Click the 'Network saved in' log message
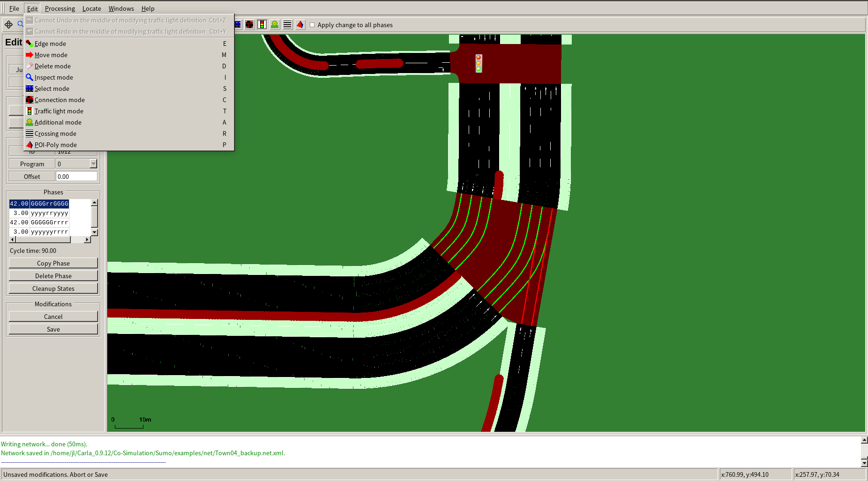 [x=143, y=453]
